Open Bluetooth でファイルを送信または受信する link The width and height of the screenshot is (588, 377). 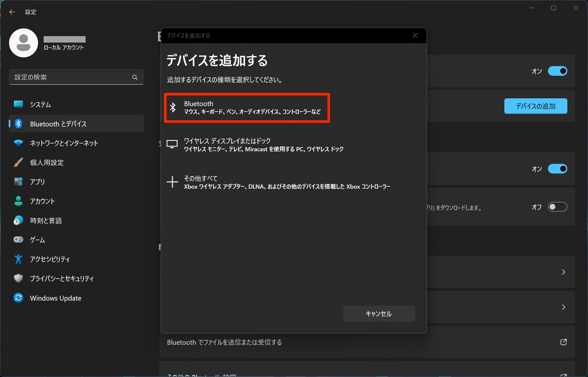tap(367, 342)
